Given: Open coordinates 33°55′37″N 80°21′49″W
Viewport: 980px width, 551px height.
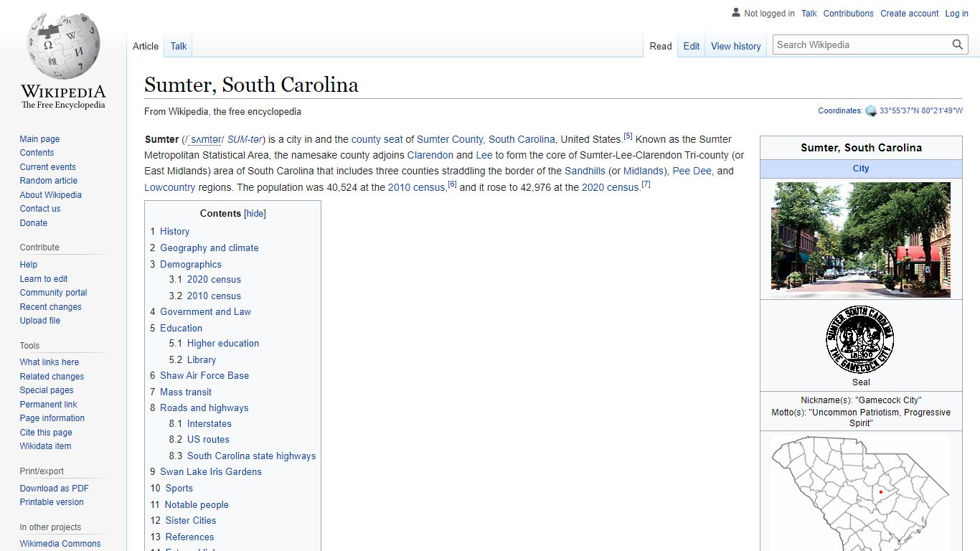Looking at the screenshot, I should coord(921,111).
